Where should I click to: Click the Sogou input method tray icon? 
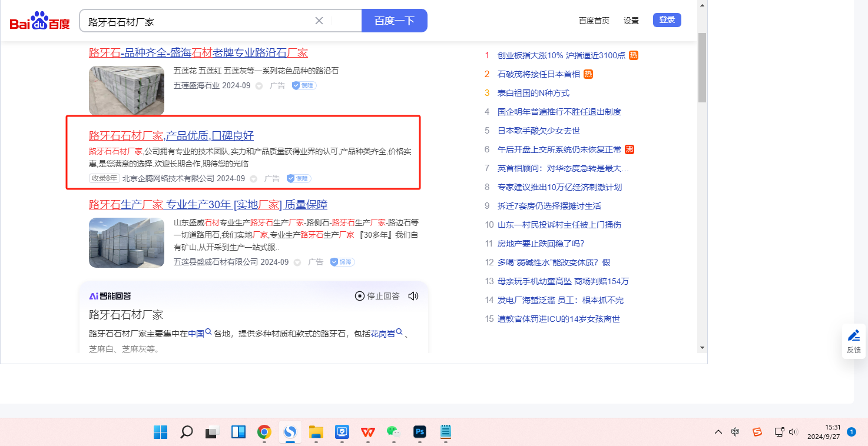757,432
